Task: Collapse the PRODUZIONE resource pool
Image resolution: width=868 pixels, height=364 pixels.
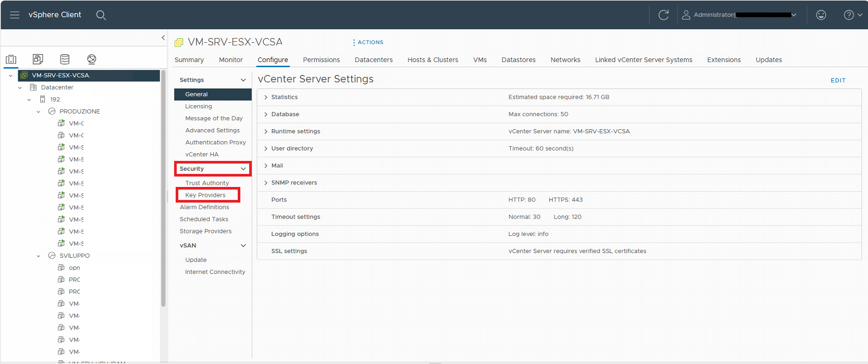Action: coord(39,111)
